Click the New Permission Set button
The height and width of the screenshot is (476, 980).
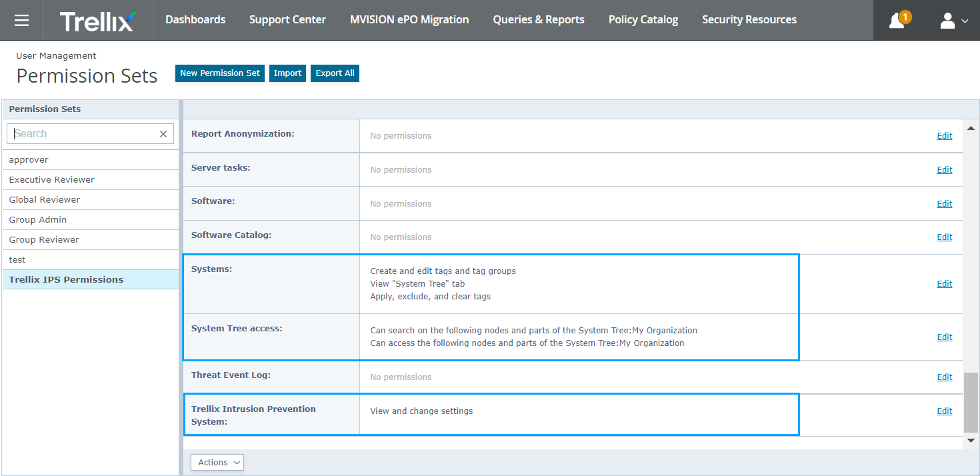220,73
